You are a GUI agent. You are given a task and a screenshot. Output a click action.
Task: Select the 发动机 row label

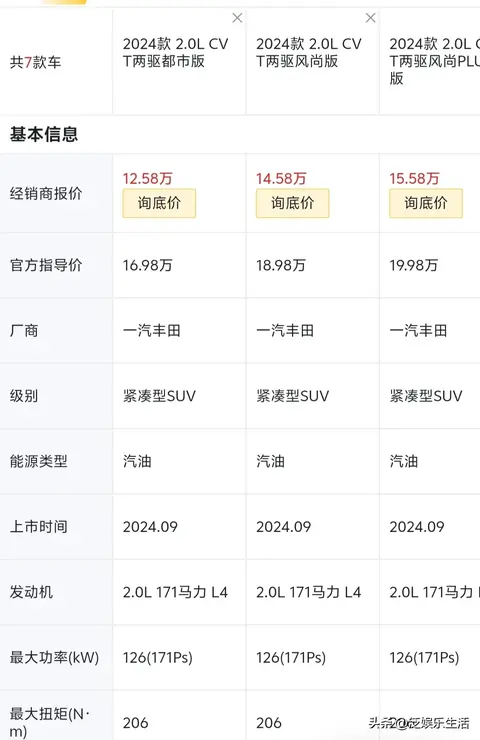point(32,592)
